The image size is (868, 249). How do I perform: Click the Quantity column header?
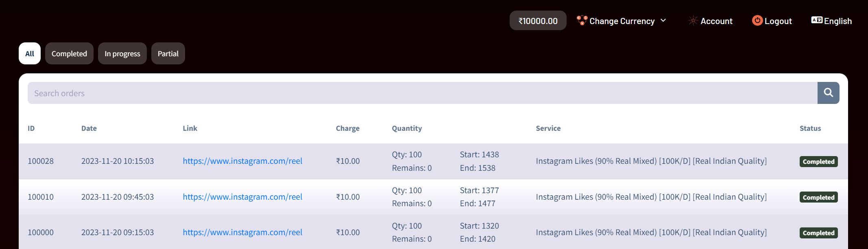[x=407, y=128]
